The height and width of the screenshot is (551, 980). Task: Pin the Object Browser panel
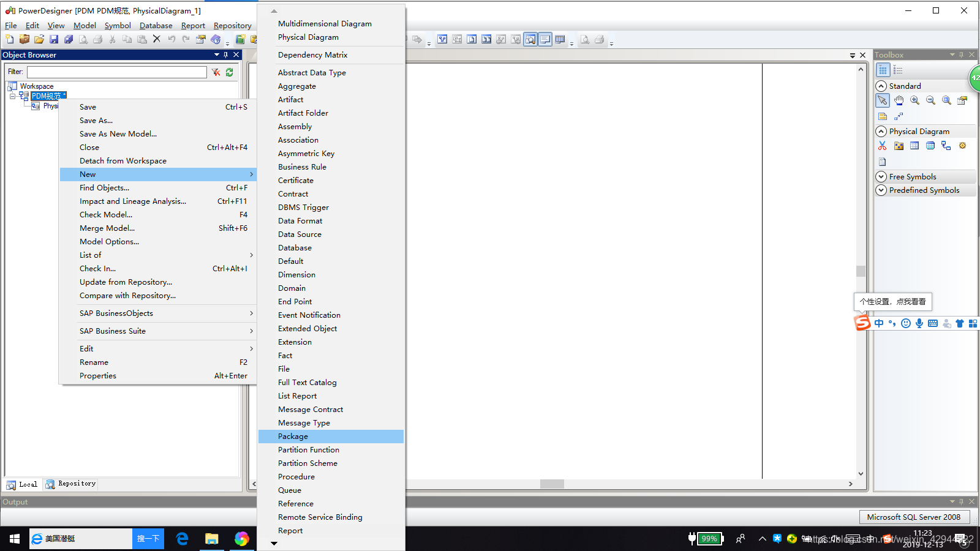[x=226, y=54]
